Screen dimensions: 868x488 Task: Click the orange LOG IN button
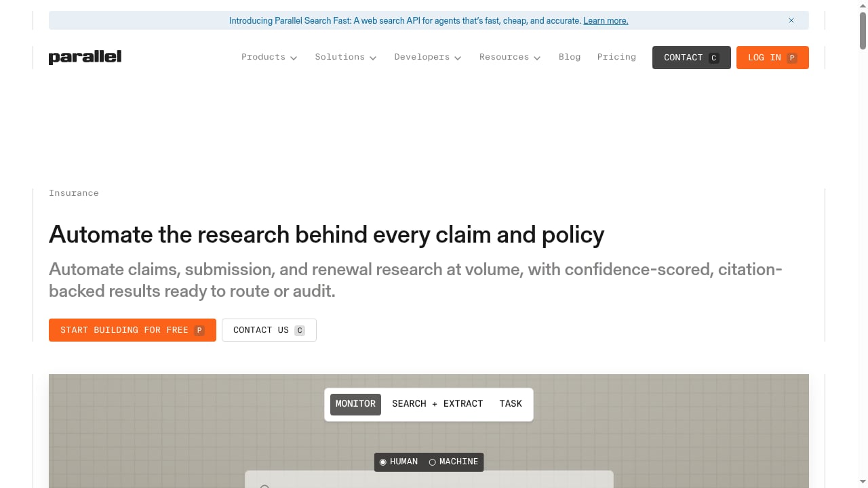click(772, 58)
